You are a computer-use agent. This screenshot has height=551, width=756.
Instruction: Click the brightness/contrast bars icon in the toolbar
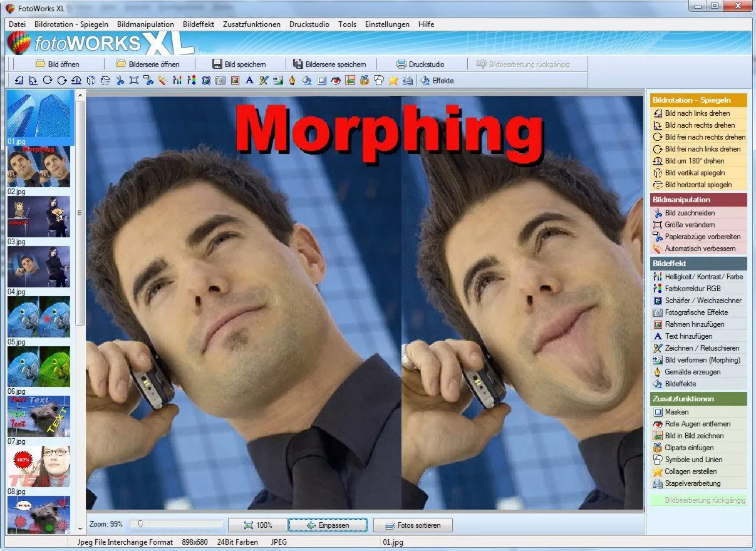(177, 81)
